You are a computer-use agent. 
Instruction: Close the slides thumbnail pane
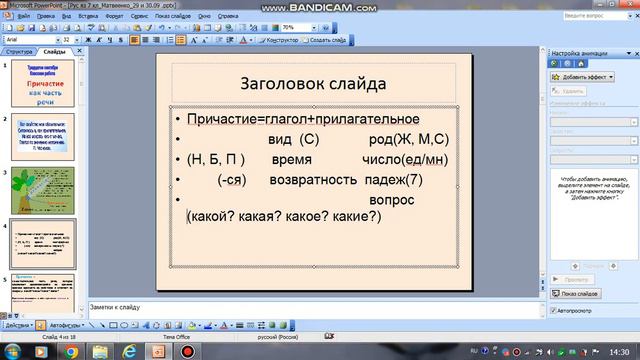point(80,51)
